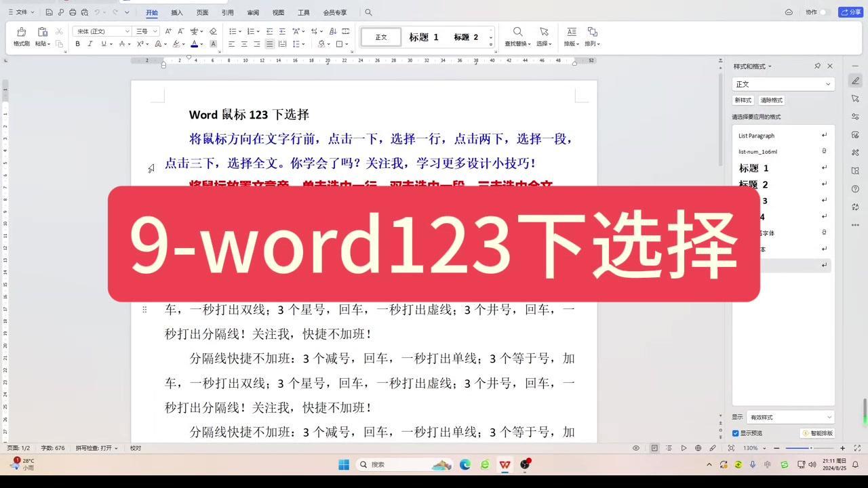868x488 pixels.
Task: Select List Paragraph style in pane
Action: click(783, 136)
